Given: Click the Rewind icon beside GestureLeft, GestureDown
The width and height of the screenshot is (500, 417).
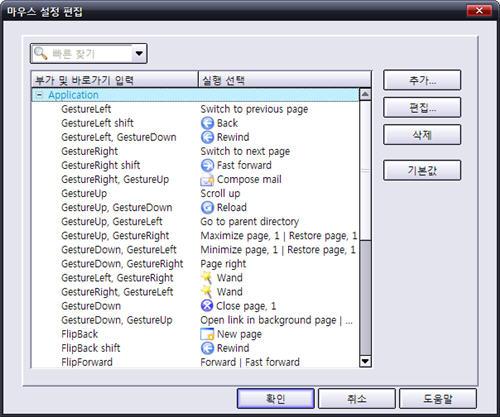Looking at the screenshot, I should click(207, 137).
